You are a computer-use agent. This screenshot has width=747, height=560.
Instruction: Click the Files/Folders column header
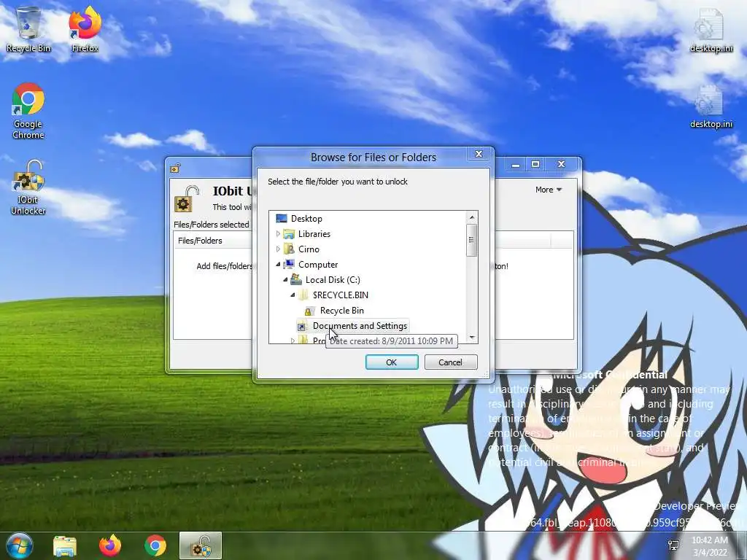tap(214, 241)
